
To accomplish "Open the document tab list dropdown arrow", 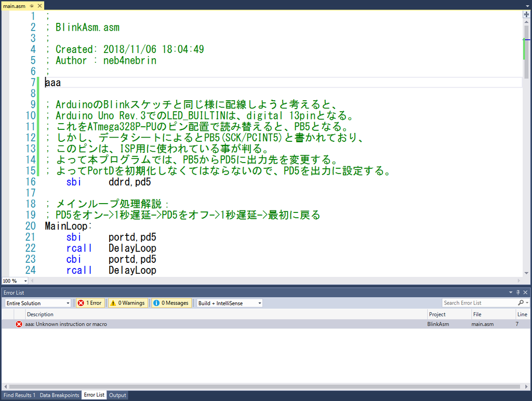I will coord(527,6).
